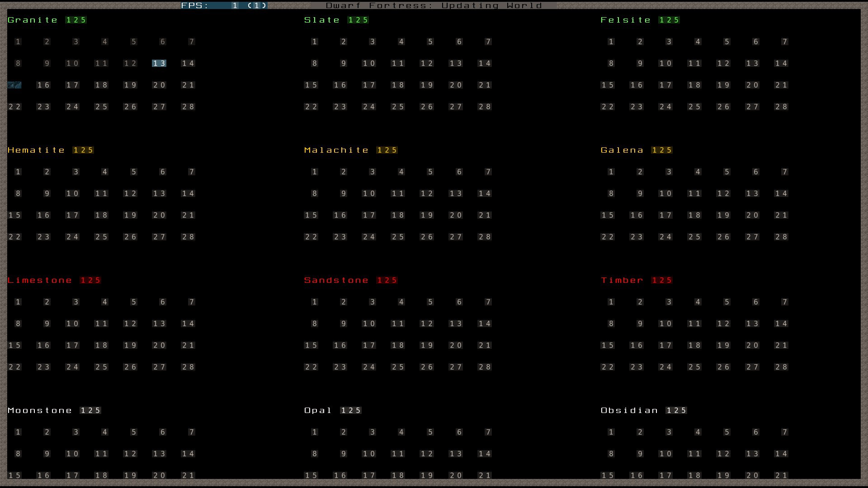Select day 20 in the Slate month

pyautogui.click(x=456, y=85)
